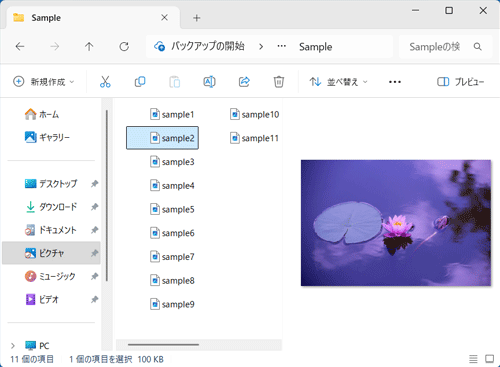
Task: Open ギャラリー in the navigation pane
Action: (x=47, y=137)
